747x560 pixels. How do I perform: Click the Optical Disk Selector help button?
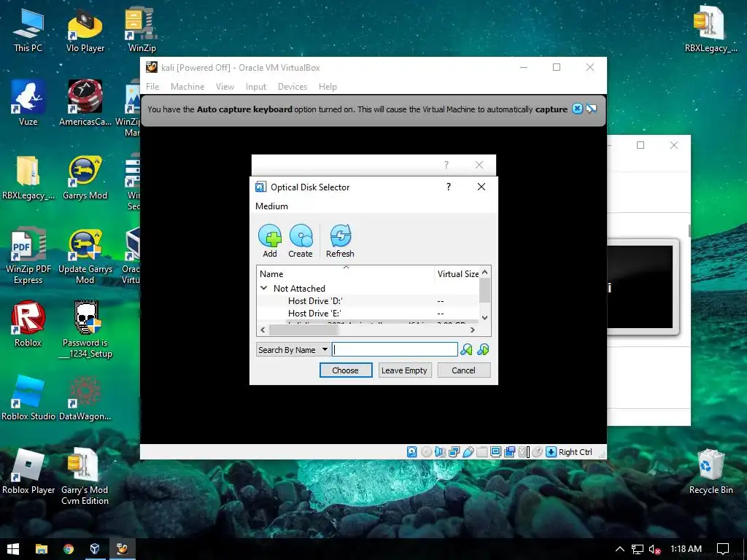pyautogui.click(x=449, y=187)
